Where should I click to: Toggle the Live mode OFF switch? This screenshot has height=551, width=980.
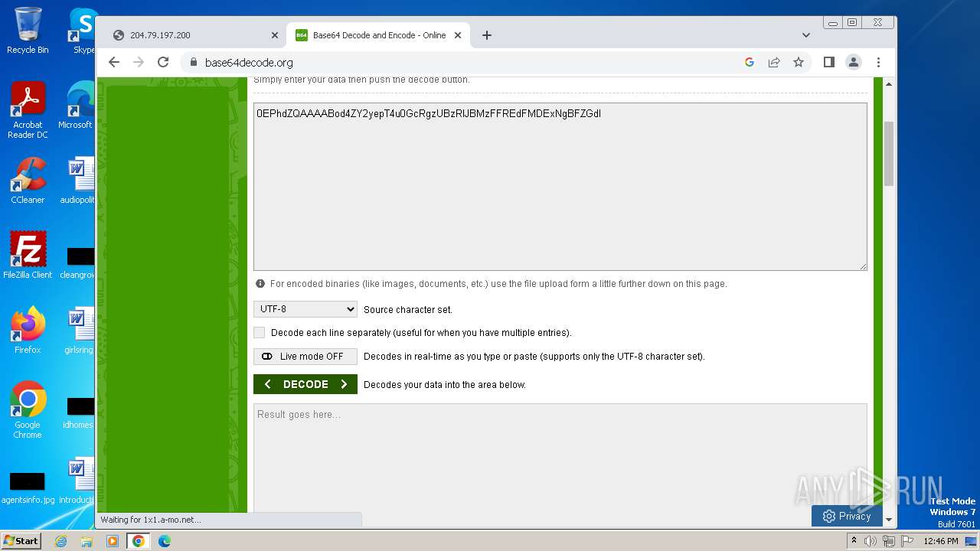(305, 356)
